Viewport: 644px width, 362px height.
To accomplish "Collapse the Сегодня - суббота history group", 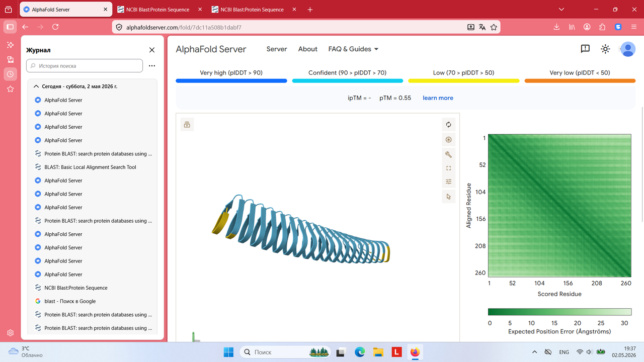I will (93, 86).
